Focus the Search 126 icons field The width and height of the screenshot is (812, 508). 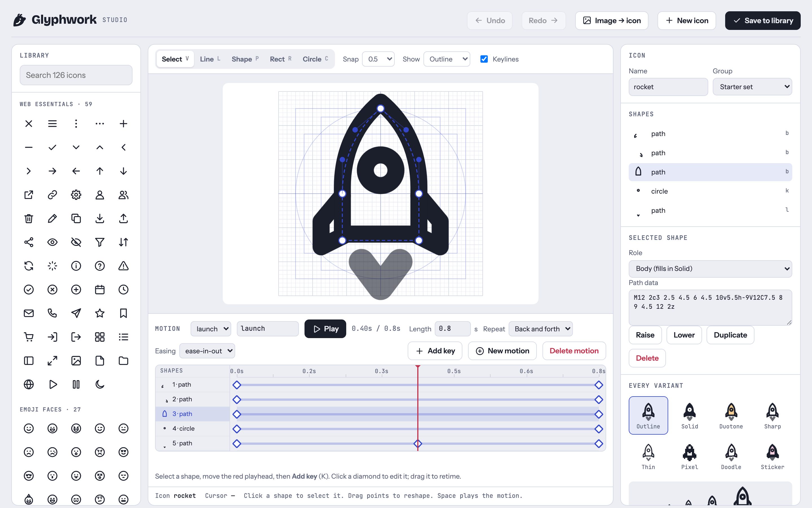tap(76, 75)
